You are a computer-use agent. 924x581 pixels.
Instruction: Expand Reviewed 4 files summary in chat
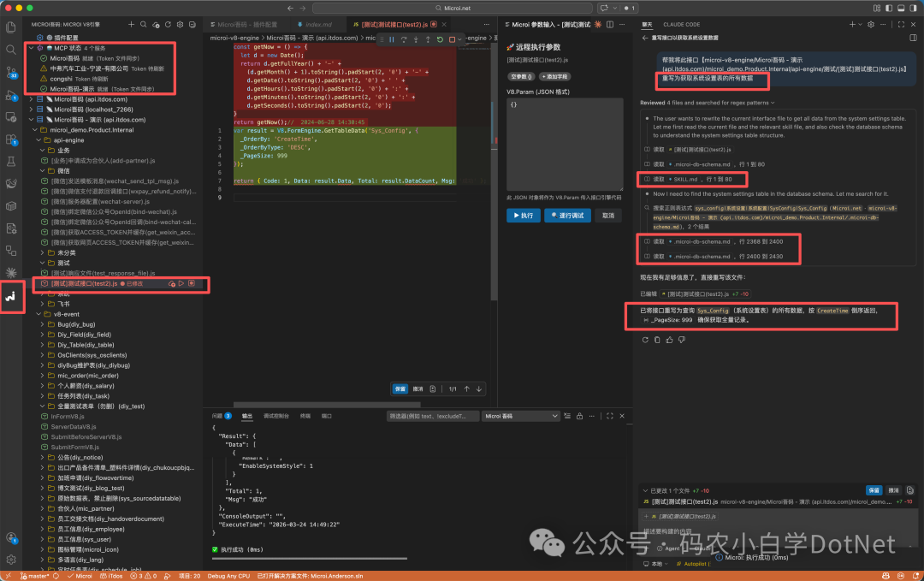coord(708,103)
